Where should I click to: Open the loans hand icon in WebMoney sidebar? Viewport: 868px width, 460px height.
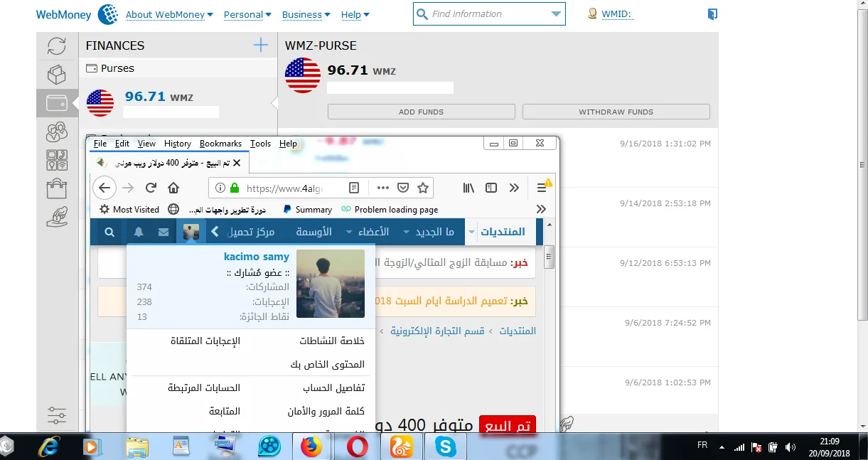pyautogui.click(x=57, y=216)
